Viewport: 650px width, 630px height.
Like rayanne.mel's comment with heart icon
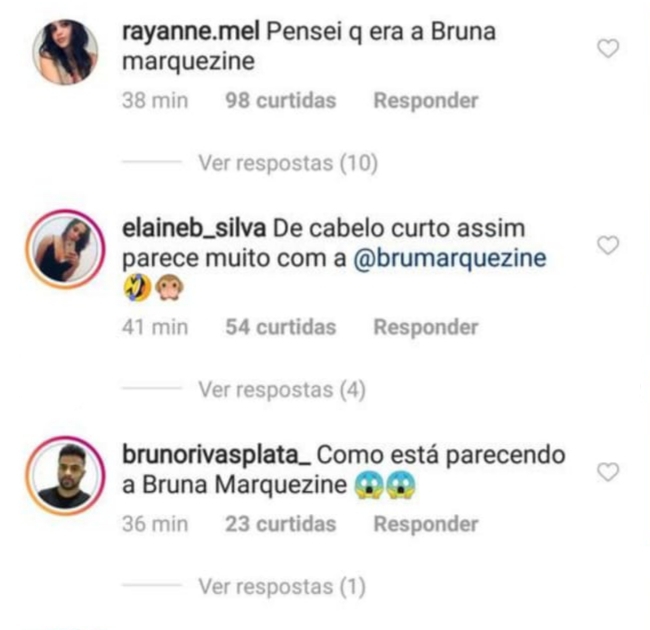608,48
